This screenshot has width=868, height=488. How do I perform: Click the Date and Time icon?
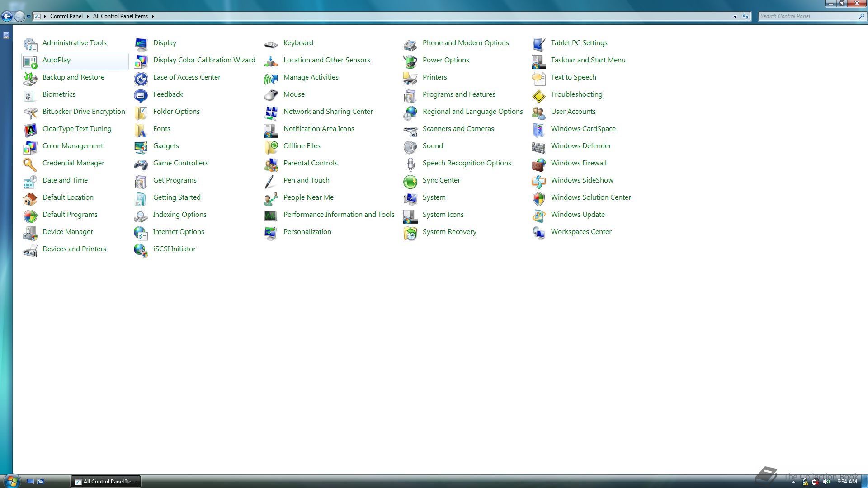click(x=30, y=182)
